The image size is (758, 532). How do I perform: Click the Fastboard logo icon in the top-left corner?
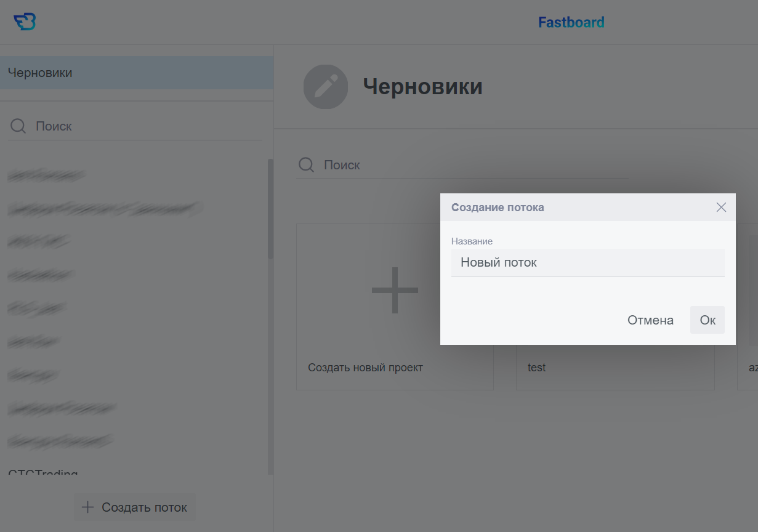[x=25, y=22]
